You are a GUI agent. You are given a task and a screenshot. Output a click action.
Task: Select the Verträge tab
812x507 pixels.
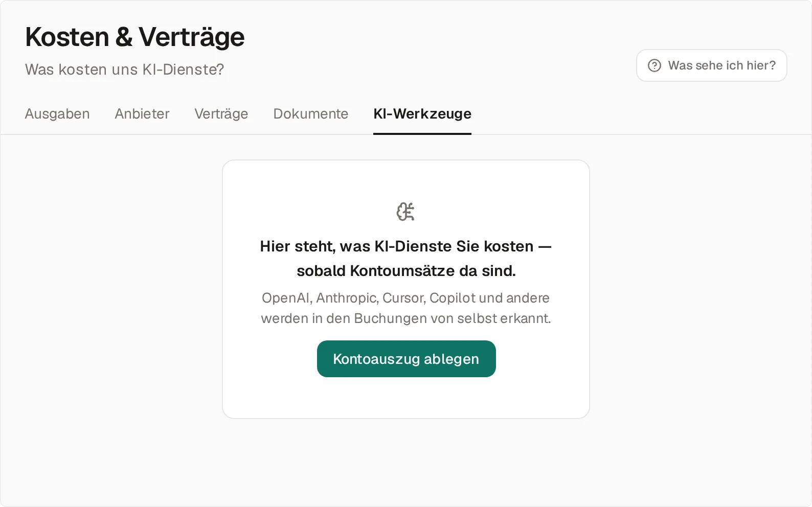tap(221, 113)
